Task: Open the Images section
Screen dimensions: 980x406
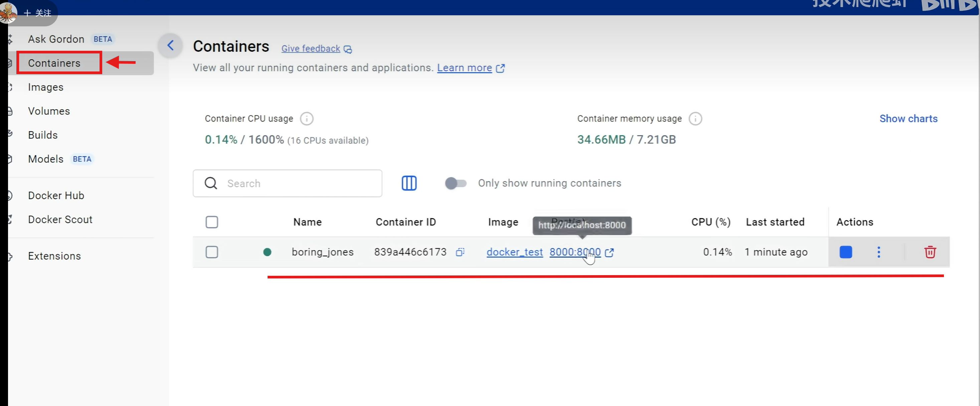Action: tap(46, 87)
